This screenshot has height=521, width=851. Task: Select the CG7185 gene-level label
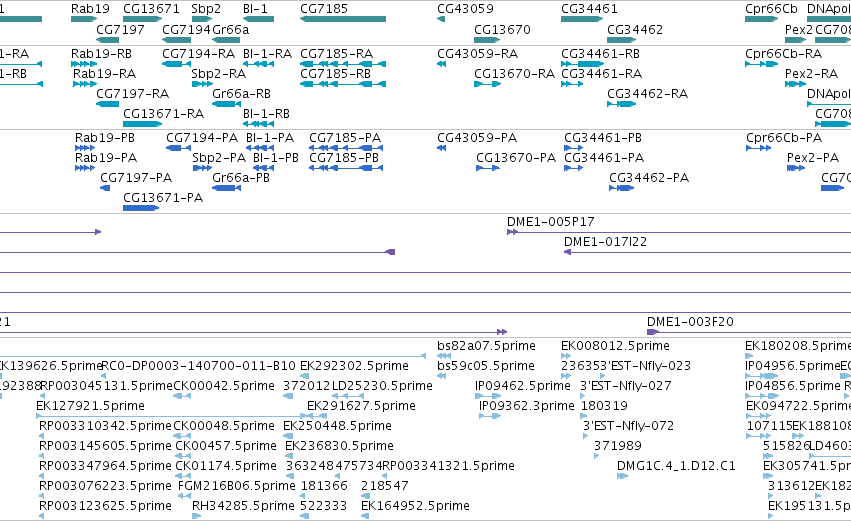[324, 9]
